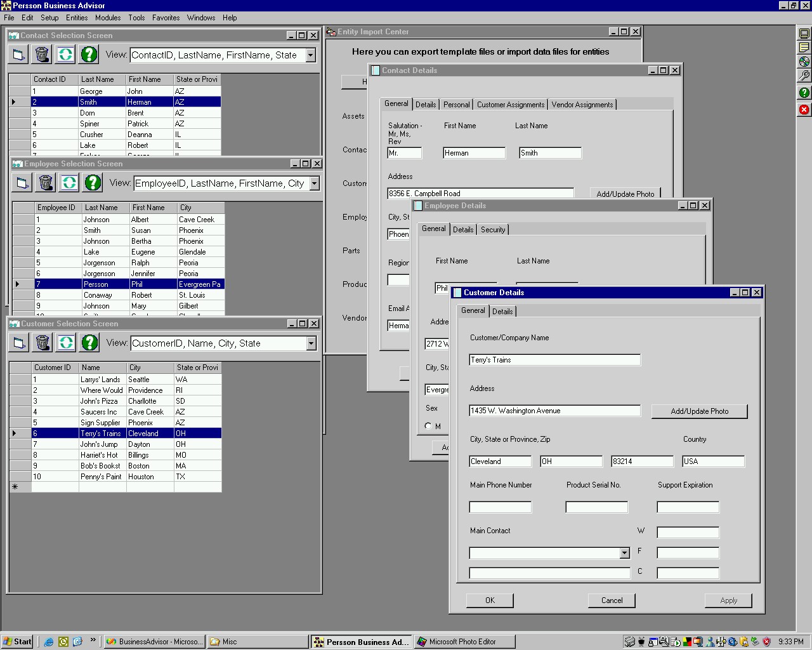Screen dimensions: 812x650
Task: Click the red X exit icon in right sidebar
Action: [x=804, y=110]
